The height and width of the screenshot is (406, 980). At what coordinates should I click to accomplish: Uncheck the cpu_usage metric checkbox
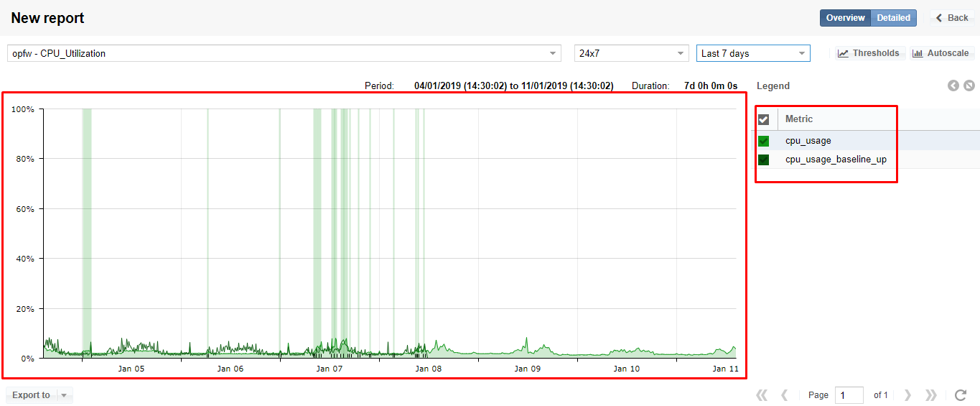click(764, 141)
